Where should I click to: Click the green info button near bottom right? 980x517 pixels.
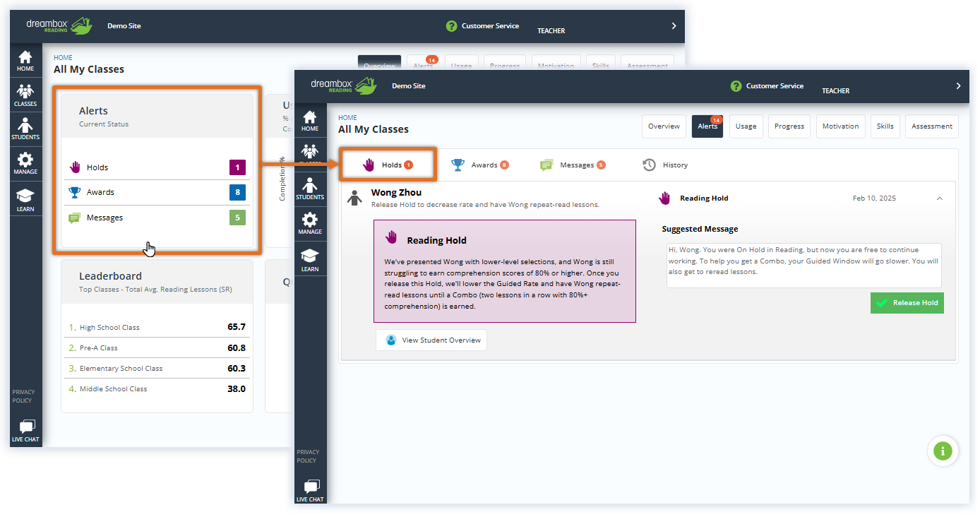(x=943, y=451)
